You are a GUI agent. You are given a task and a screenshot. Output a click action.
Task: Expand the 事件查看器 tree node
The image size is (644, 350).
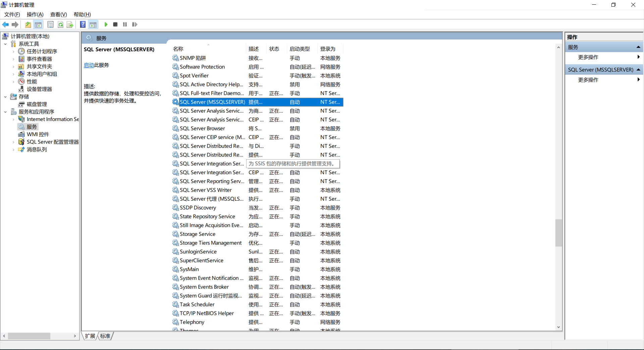point(13,59)
